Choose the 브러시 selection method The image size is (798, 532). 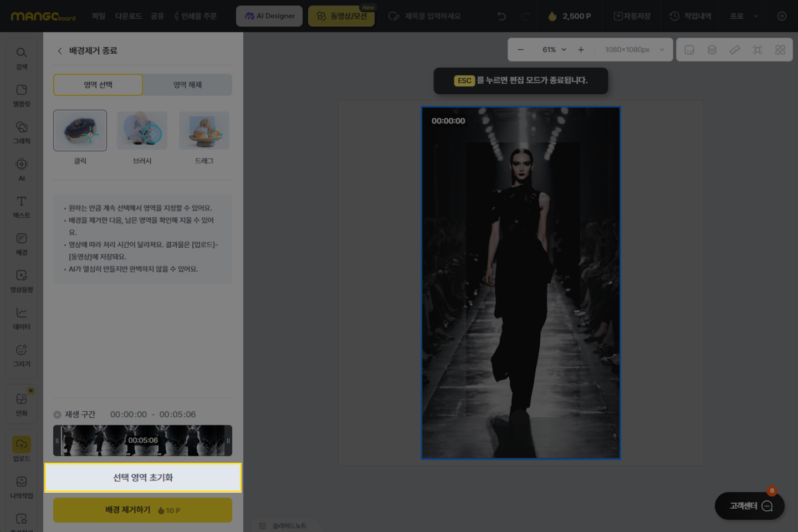142,138
